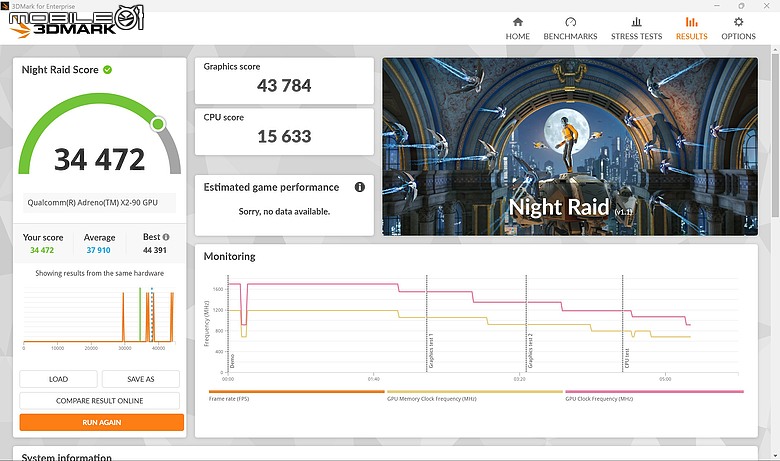
Task: Click the Your score value 34 472
Action: coord(42,250)
